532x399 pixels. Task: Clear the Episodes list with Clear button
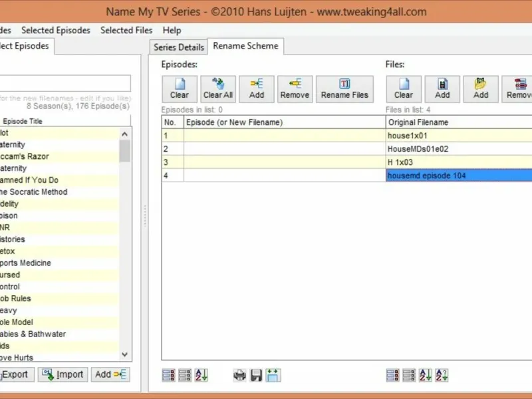click(x=180, y=89)
